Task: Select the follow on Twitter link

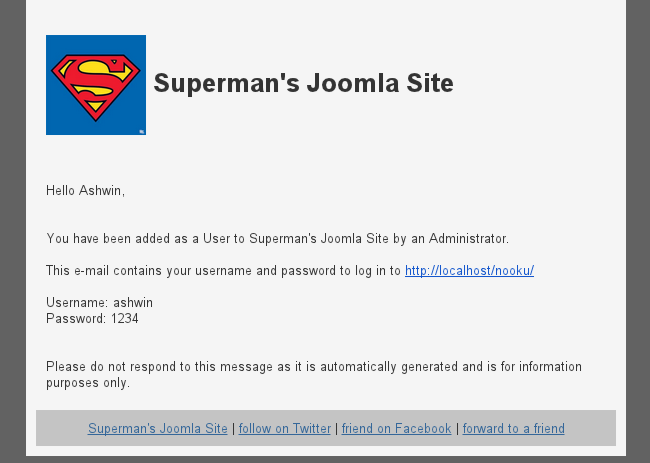Action: pyautogui.click(x=285, y=428)
